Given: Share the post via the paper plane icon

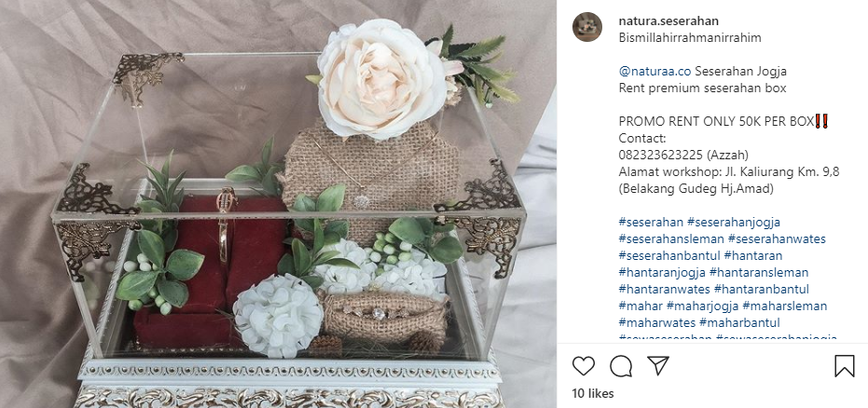Looking at the screenshot, I should pyautogui.click(x=658, y=366).
